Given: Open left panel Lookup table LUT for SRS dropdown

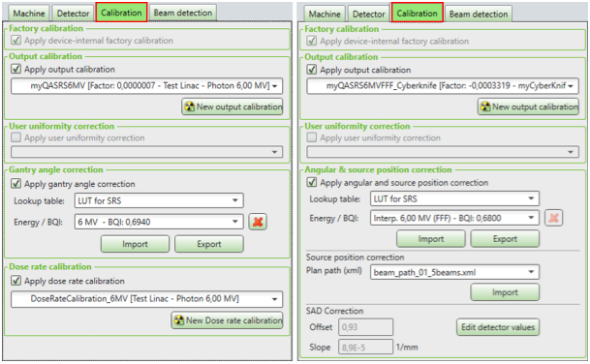Looking at the screenshot, I should click(x=159, y=200).
